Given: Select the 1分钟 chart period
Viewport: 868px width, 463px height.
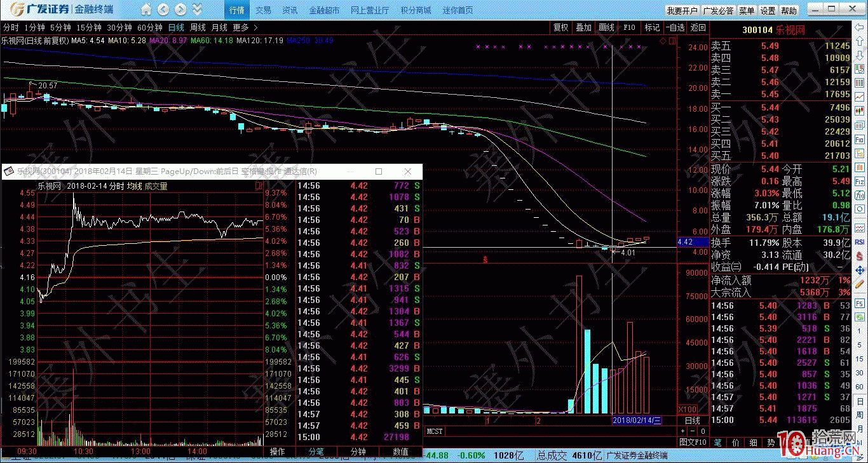Looking at the screenshot, I should click(x=34, y=28).
